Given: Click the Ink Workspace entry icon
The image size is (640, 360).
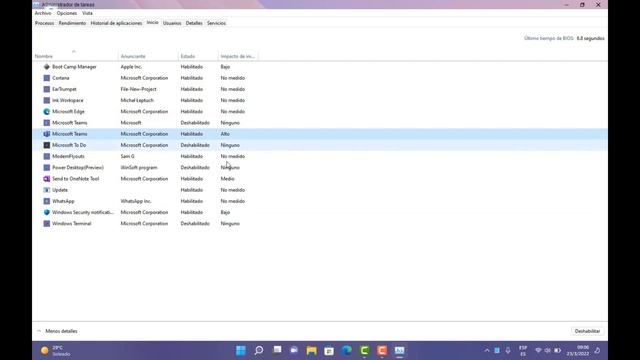Looking at the screenshot, I should [x=47, y=100].
